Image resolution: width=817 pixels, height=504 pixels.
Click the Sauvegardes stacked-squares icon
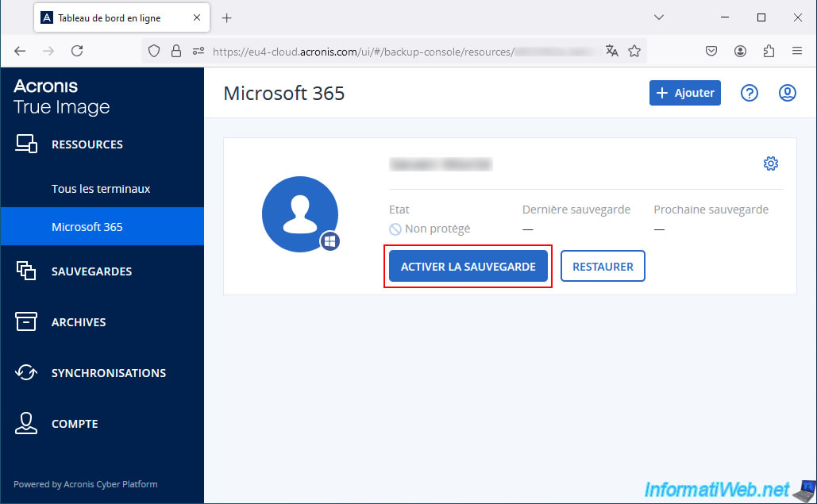[26, 271]
